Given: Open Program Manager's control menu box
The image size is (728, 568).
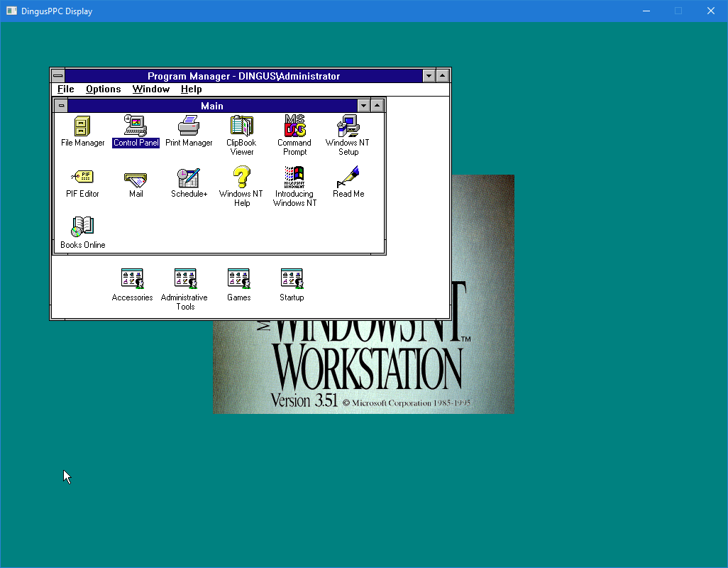Looking at the screenshot, I should click(58, 76).
